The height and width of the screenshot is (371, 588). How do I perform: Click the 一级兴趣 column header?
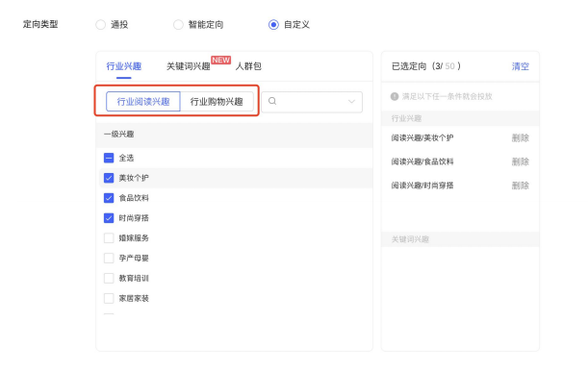[119, 134]
